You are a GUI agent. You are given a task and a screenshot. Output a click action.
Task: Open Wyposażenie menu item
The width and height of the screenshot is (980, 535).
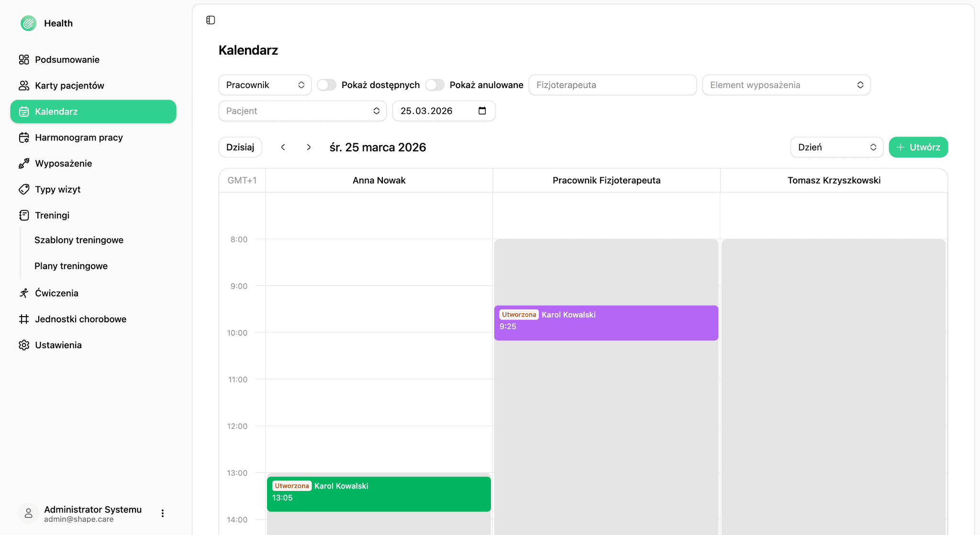pos(93,163)
